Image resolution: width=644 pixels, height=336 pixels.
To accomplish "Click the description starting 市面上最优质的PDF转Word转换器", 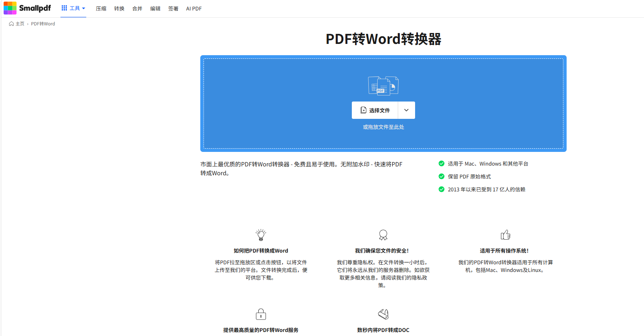I will [x=301, y=169].
